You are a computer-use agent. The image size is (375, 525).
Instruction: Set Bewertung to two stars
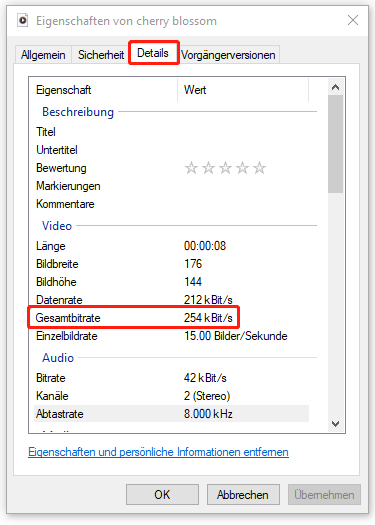208,168
